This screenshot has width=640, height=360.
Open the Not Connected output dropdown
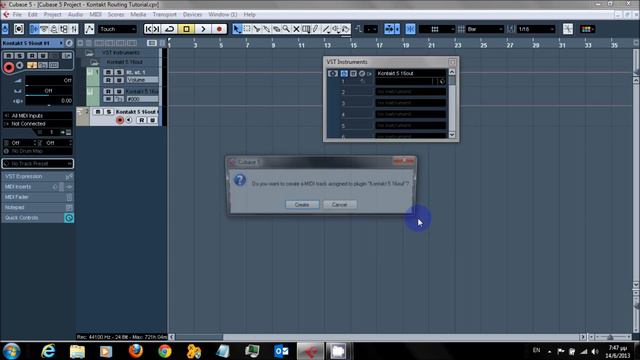[x=38, y=123]
